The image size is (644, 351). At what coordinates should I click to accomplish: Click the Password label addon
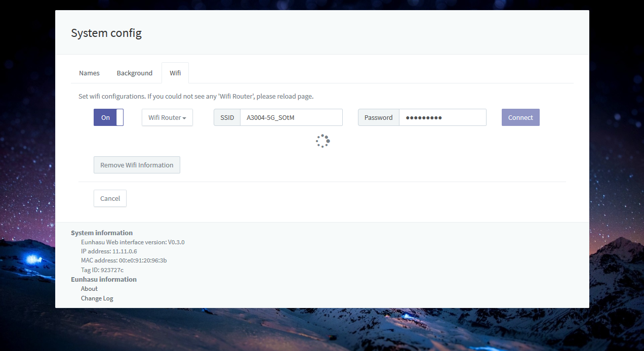(x=378, y=117)
